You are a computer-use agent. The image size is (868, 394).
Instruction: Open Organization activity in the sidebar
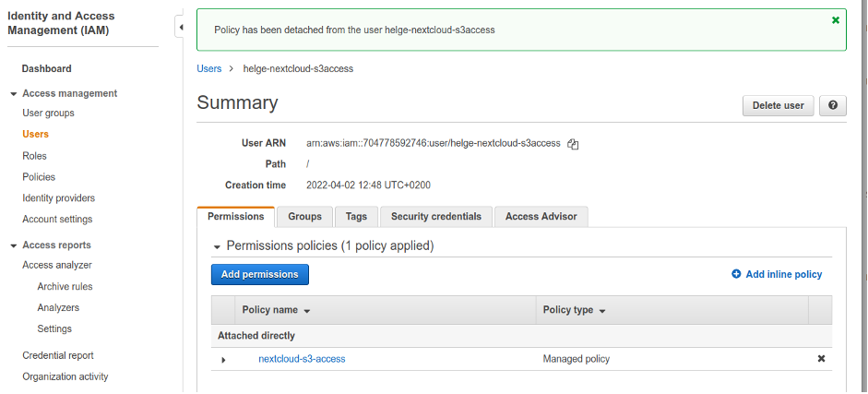pos(65,376)
